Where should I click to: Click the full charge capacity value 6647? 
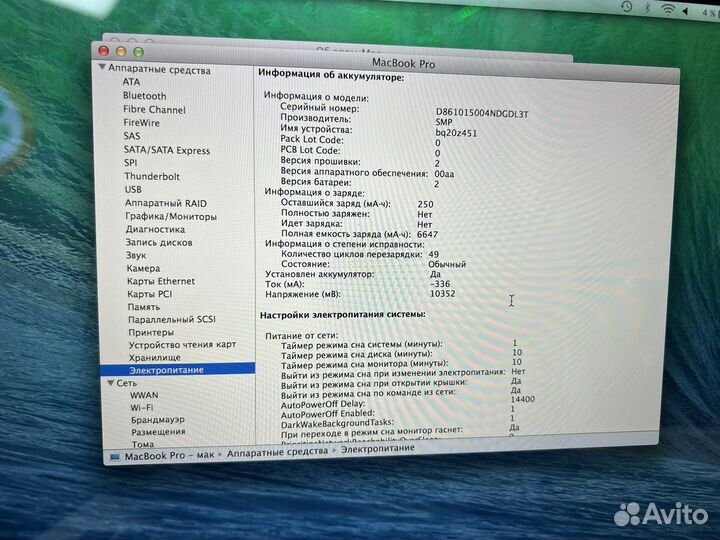(x=428, y=234)
